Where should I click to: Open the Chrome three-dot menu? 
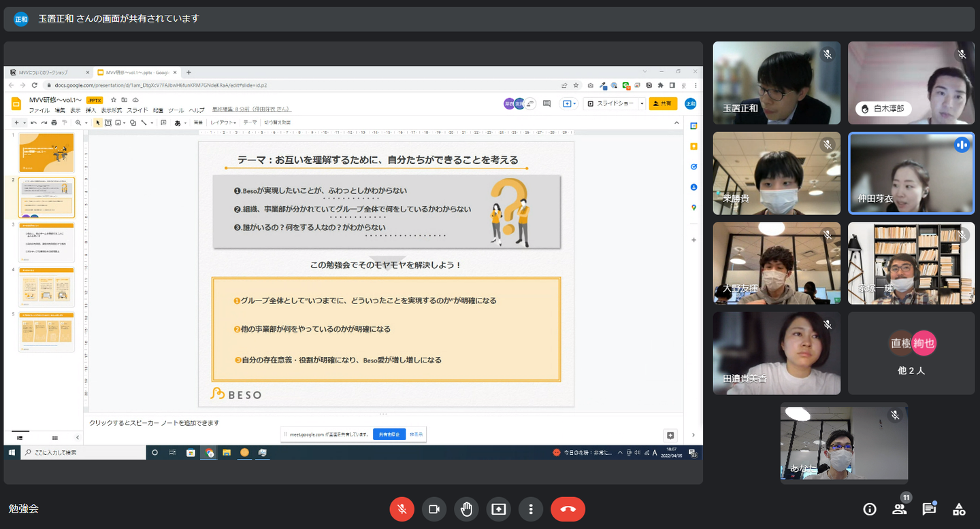coord(695,85)
